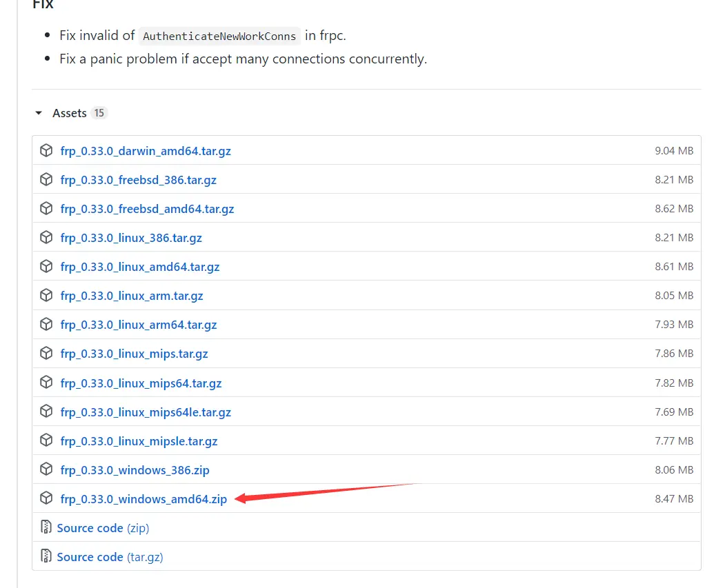The width and height of the screenshot is (725, 588).
Task: Click the 7.69 MB size text
Action: pos(674,412)
